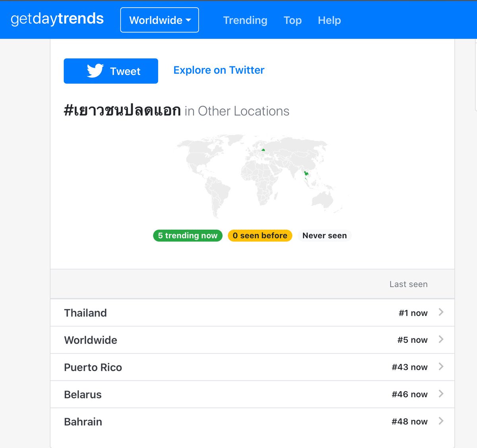Open the Top menu item
This screenshot has width=477, height=448.
293,20
